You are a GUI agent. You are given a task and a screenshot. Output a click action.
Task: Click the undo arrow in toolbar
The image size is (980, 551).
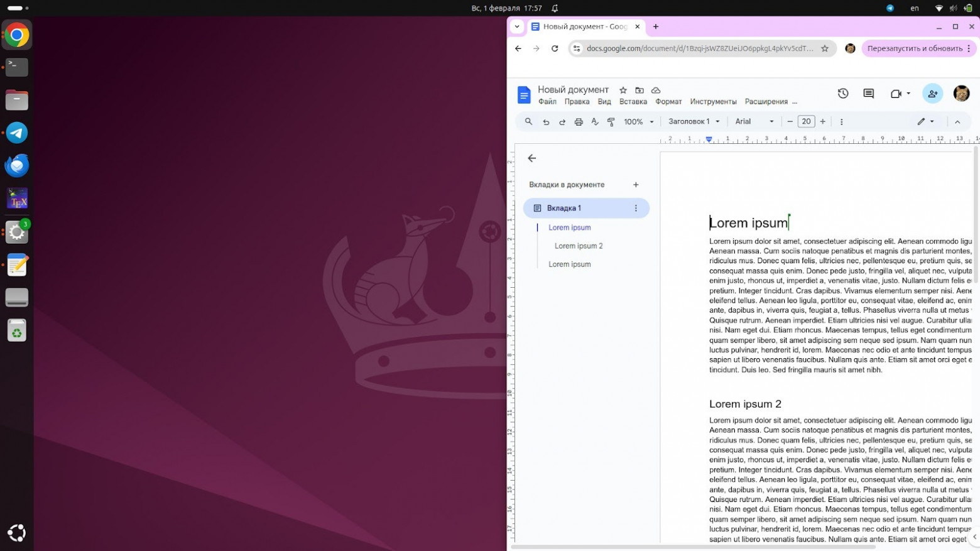pos(546,122)
